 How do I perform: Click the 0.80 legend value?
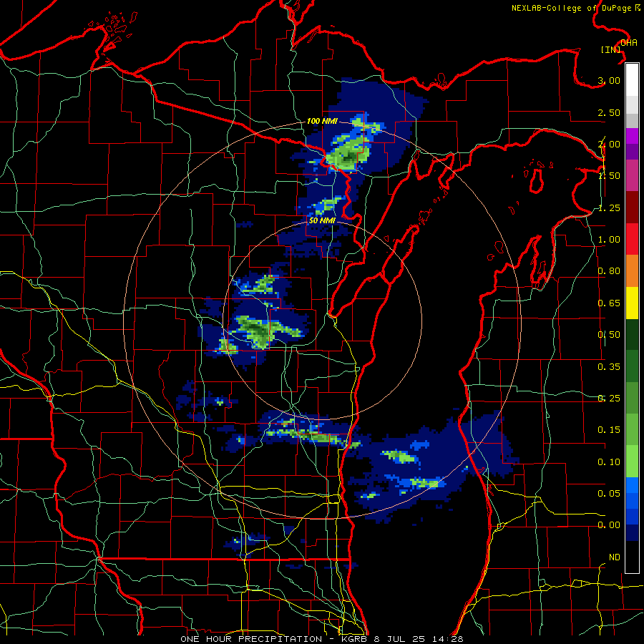click(x=609, y=271)
